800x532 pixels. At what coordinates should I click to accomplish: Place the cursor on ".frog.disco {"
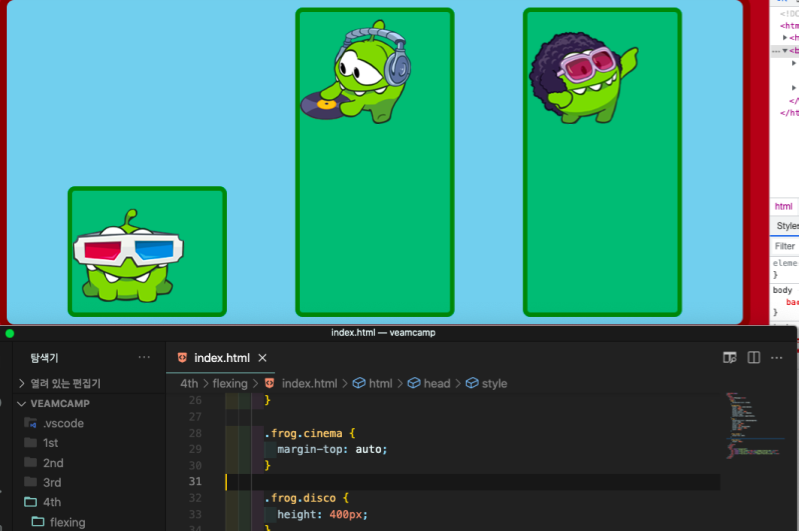point(306,498)
